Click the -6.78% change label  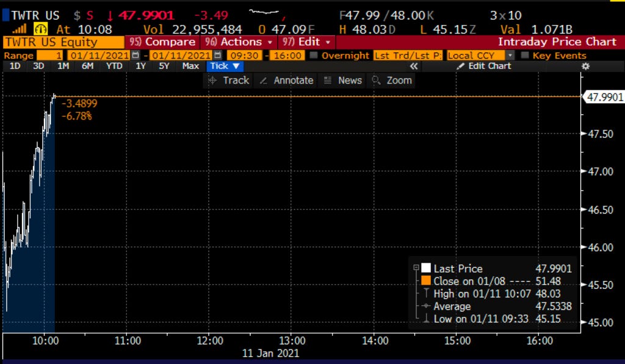tap(76, 116)
